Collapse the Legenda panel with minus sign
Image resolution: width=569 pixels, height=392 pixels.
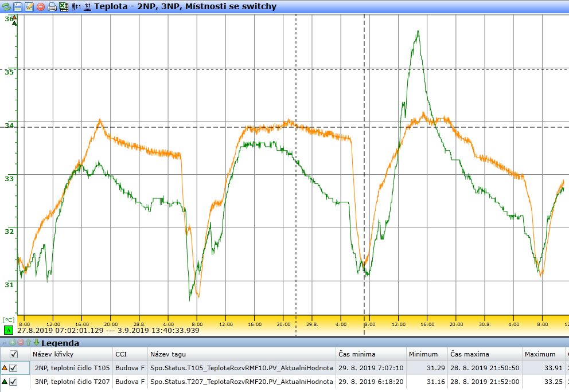coord(5,343)
